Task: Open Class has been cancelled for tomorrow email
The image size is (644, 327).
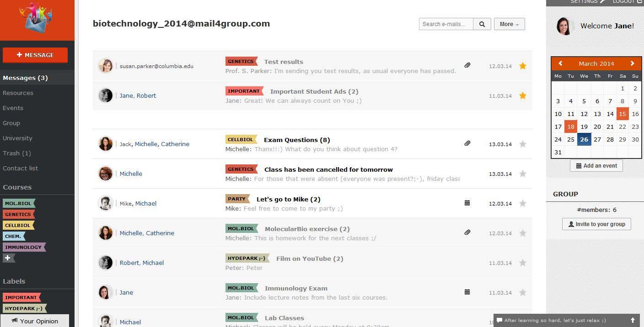Action: 328,169
